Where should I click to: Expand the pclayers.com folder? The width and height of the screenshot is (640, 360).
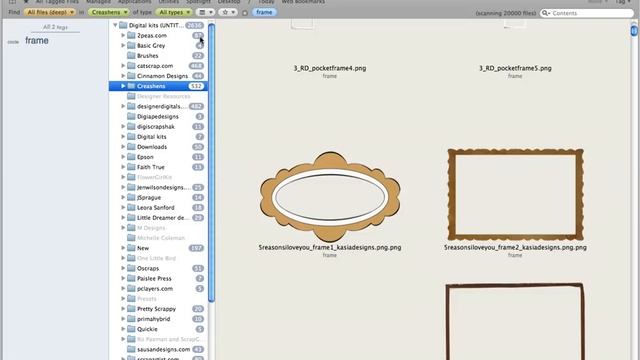(x=123, y=289)
